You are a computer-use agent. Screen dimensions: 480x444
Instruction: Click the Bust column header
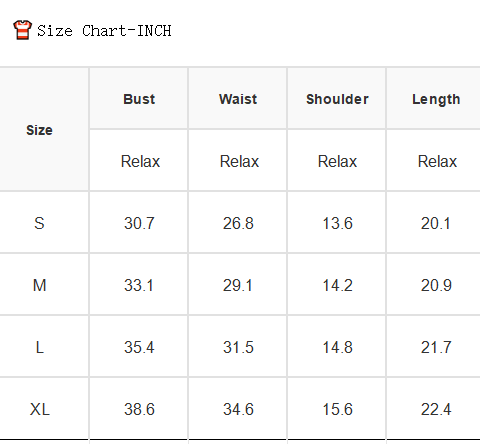[139, 99]
